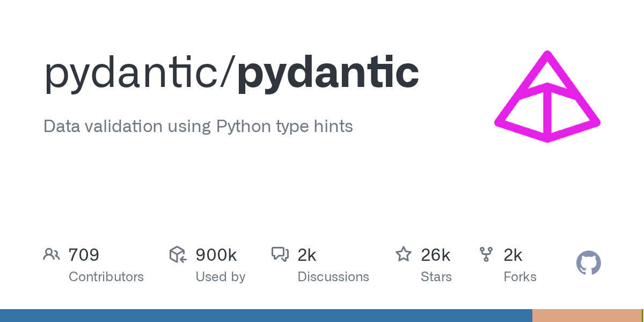This screenshot has height=322, width=644.
Task: Click the magenta pydantic triangle logo
Action: coord(547,97)
